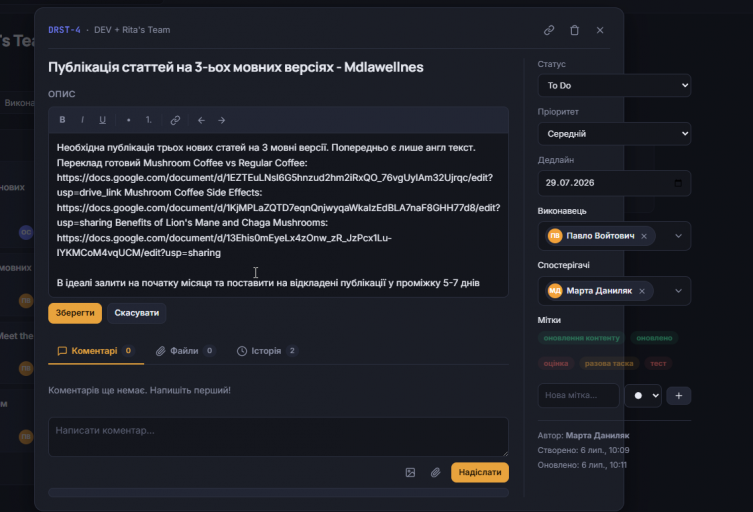Attach file with paperclip next to Надіслати
This screenshot has height=512, width=753.
pyautogui.click(x=436, y=473)
